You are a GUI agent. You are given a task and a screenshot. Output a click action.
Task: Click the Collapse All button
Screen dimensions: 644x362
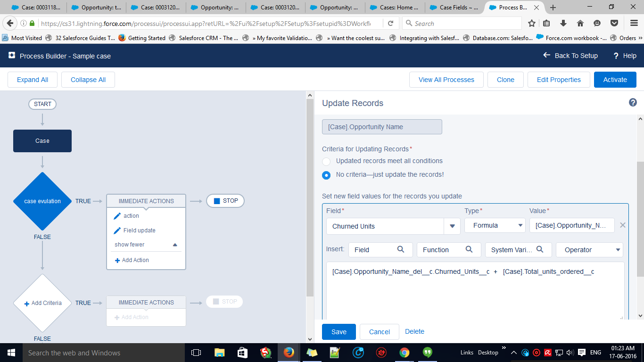click(x=88, y=80)
